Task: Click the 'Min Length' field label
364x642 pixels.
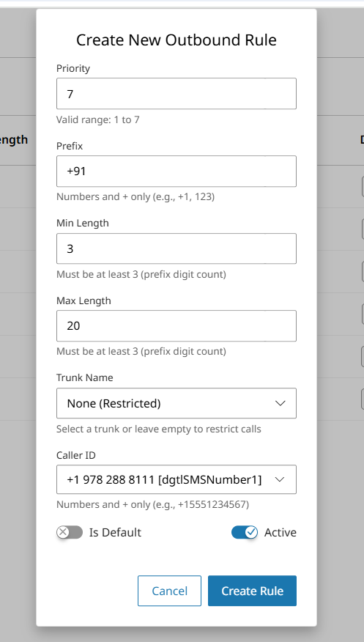Action: point(83,223)
